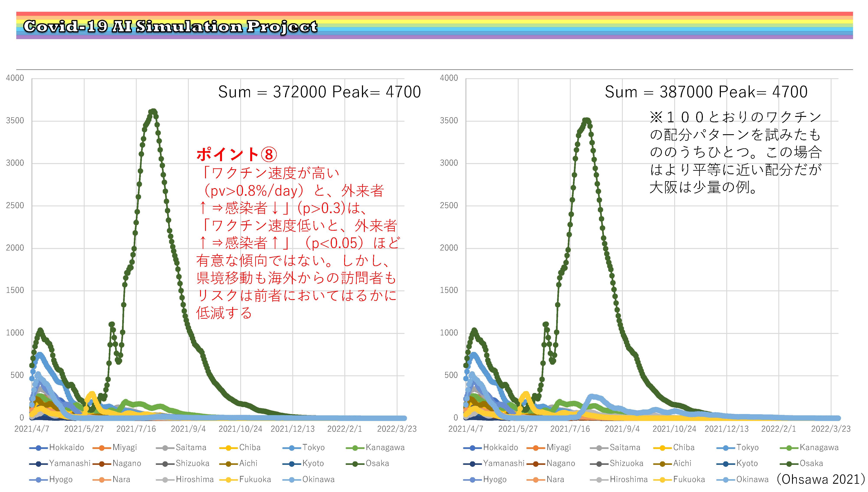Select the 'Sum = 387000 Peak= 4700' label
868x492 pixels.
[x=706, y=92]
